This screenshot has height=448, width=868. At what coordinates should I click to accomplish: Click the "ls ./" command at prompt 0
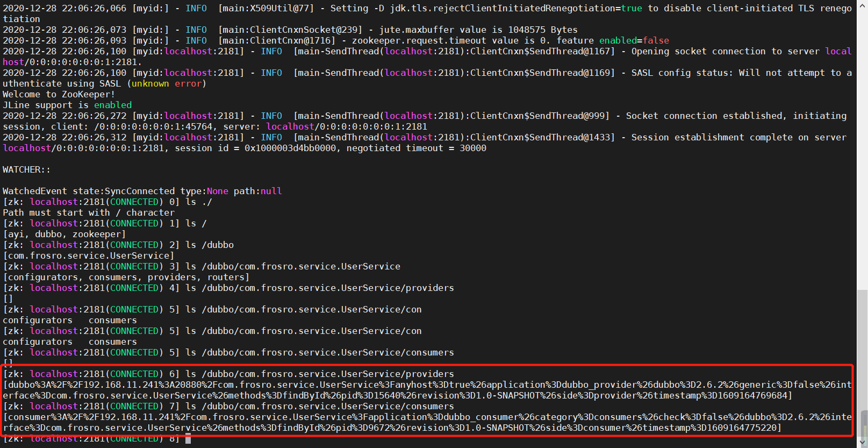pos(199,202)
